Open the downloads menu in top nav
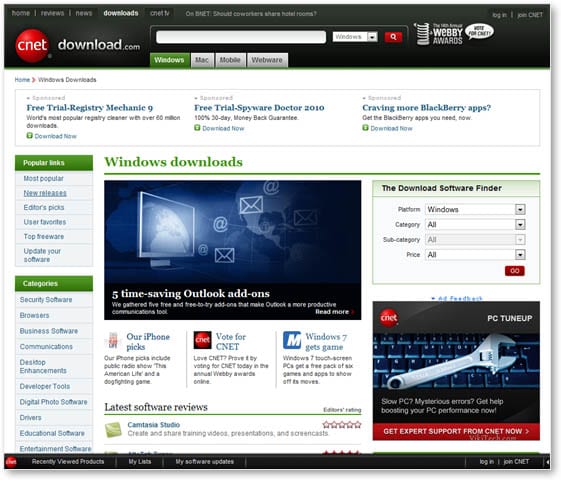This screenshot has width=561, height=480. point(121,13)
